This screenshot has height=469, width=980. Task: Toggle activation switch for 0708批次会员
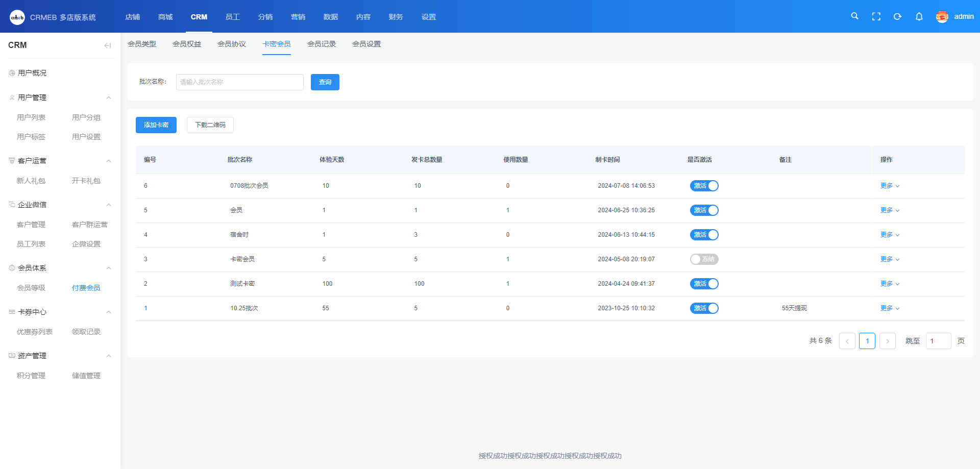pyautogui.click(x=704, y=186)
